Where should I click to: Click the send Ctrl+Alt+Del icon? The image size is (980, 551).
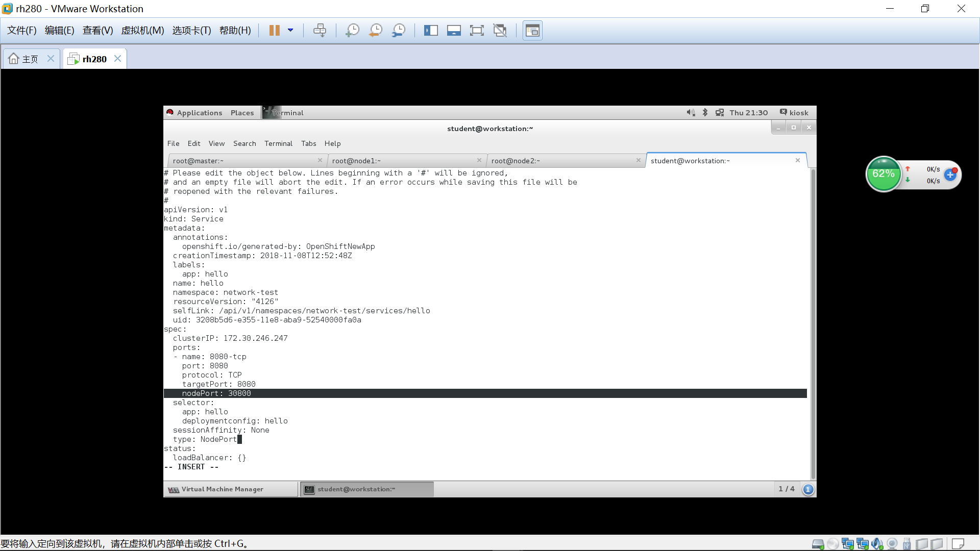click(x=320, y=31)
